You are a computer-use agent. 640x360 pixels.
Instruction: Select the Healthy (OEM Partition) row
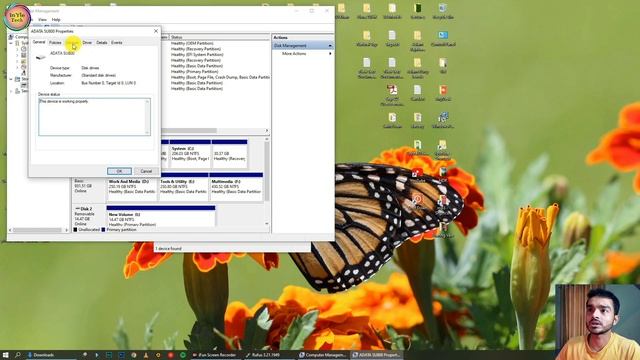coord(192,43)
